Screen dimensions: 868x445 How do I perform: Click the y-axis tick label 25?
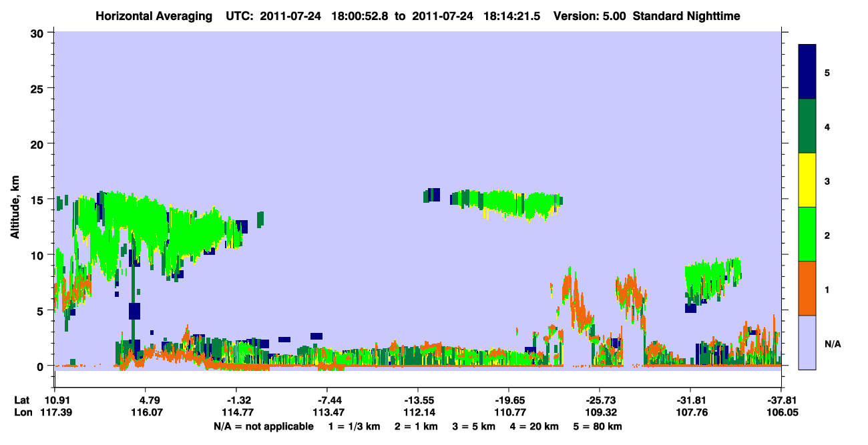tap(39, 88)
